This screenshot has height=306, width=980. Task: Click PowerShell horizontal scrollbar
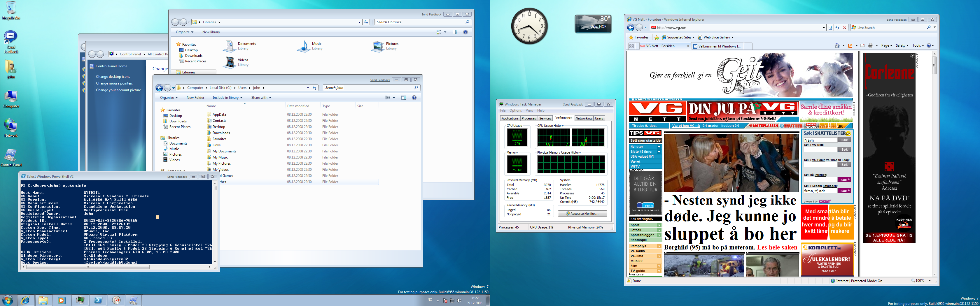pos(116,267)
